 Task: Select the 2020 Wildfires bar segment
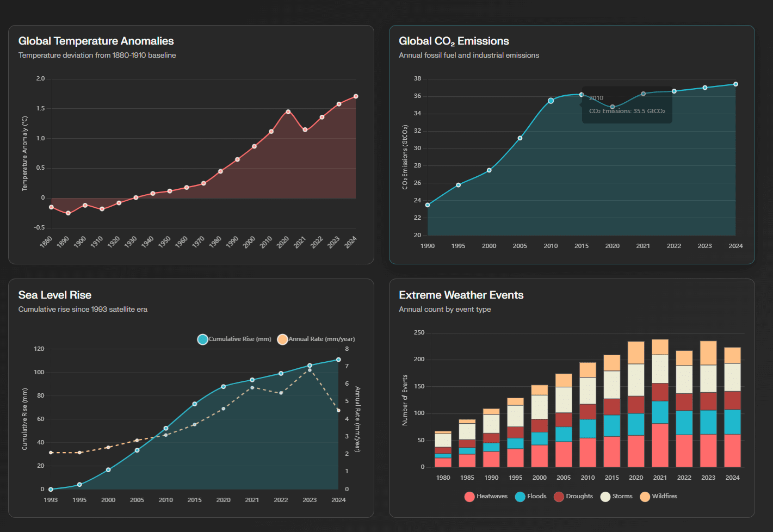pos(636,352)
